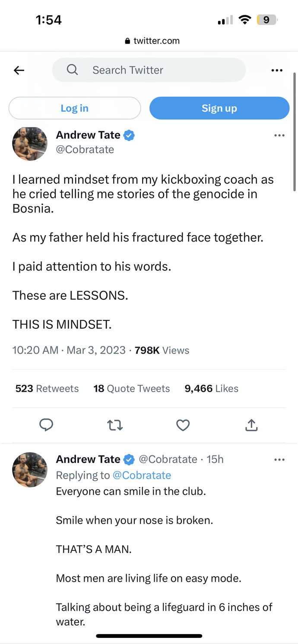This screenshot has height=644, width=298.
Task: Open Andrew Tate profile picture on main tweet
Action: tap(30, 144)
